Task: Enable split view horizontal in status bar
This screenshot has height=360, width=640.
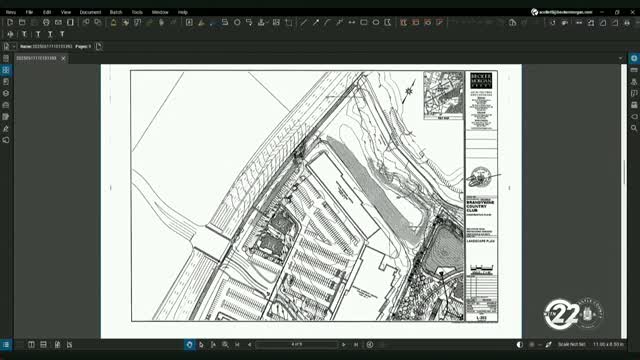Action: [43, 344]
